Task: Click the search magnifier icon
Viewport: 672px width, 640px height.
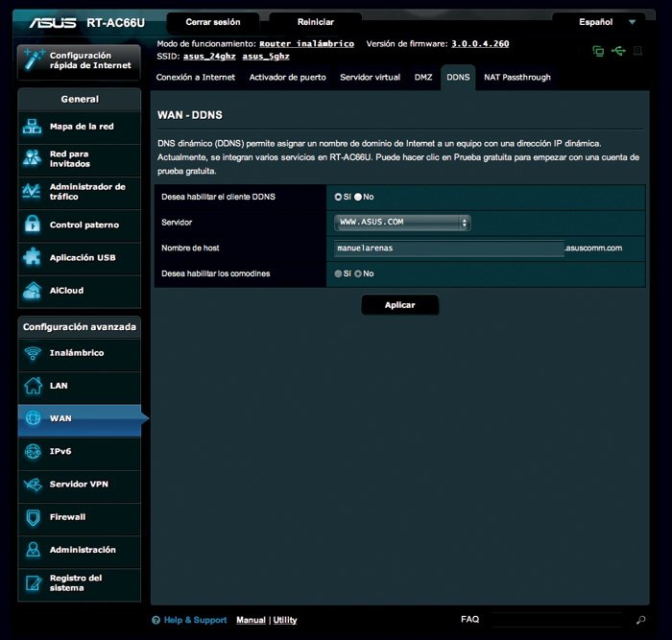Action: coord(640,620)
